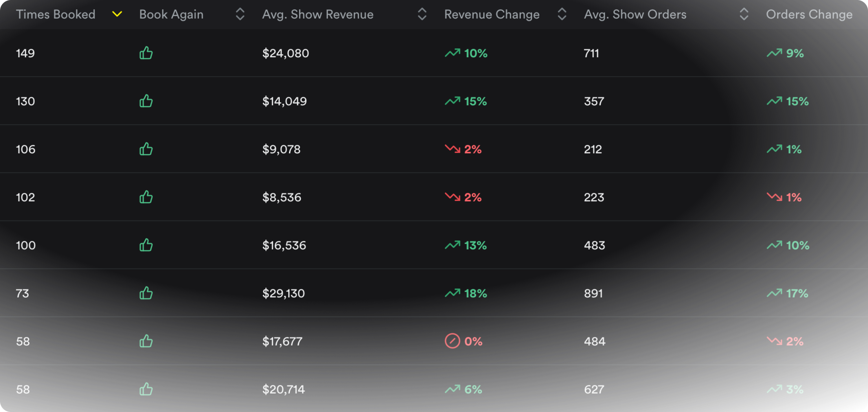Click the 18% revenue change value
868x412 pixels.
point(475,293)
